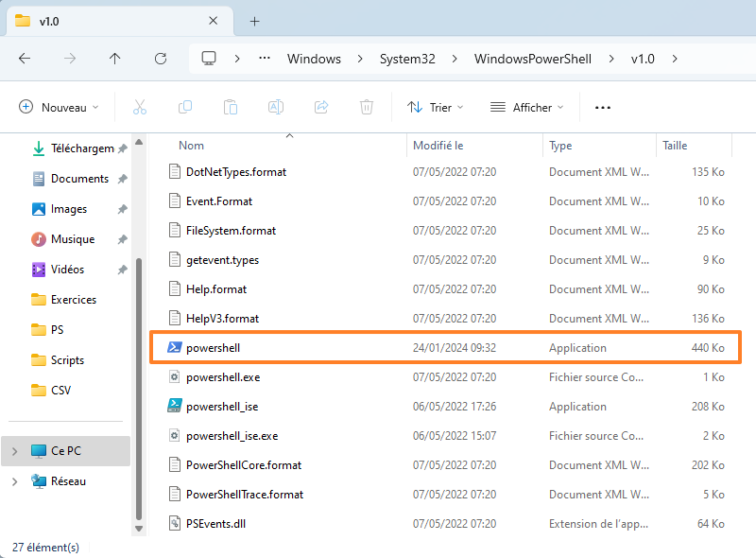Expand Ce PC in the sidebar

pos(15,452)
